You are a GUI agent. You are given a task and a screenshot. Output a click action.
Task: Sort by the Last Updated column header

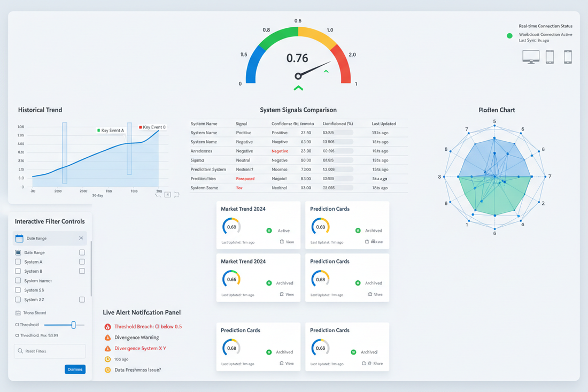(x=384, y=124)
